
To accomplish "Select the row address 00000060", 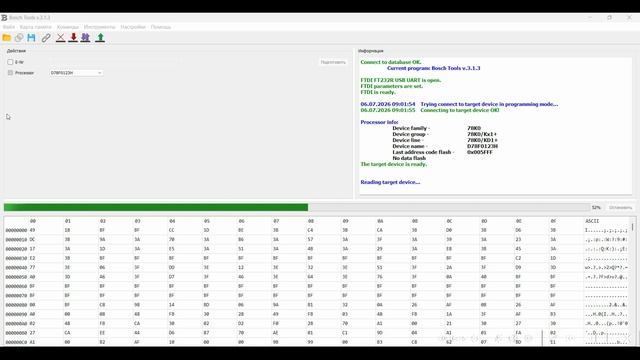I will (16, 287).
